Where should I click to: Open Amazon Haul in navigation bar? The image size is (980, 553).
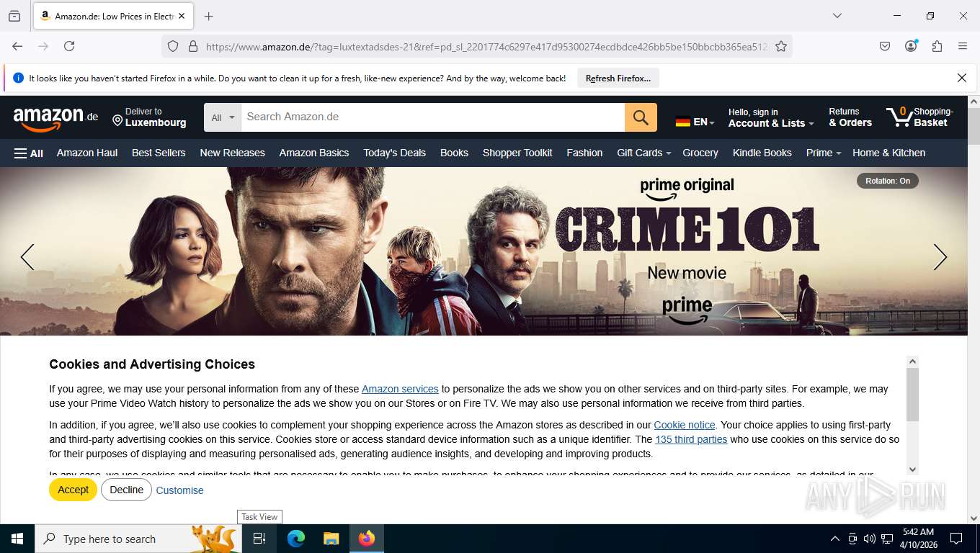[87, 153]
